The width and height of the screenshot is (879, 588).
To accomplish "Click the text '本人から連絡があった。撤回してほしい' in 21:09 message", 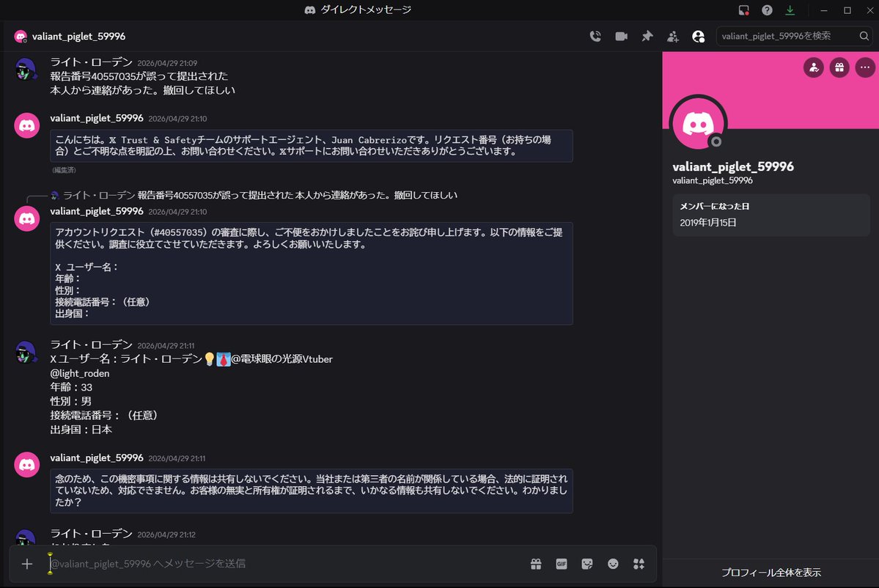I will (142, 90).
